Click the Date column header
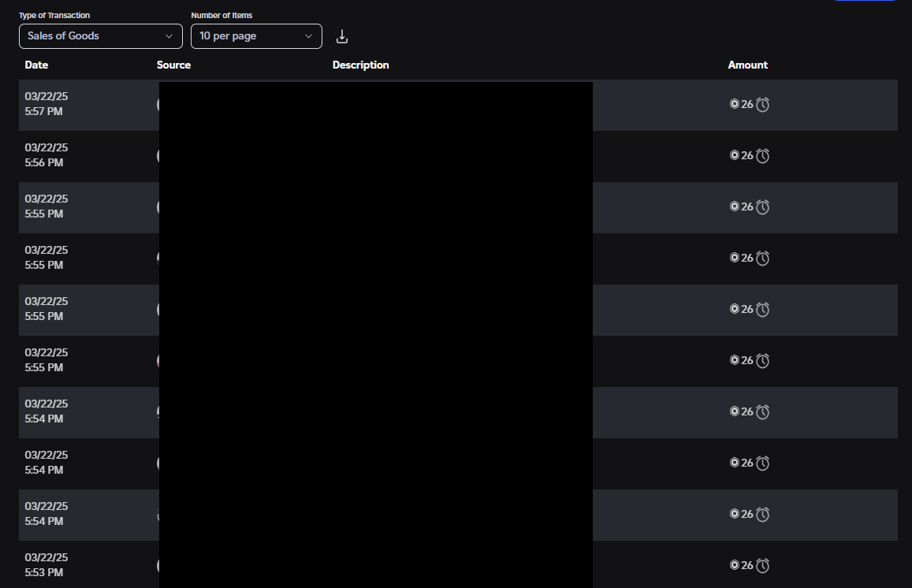 36,65
